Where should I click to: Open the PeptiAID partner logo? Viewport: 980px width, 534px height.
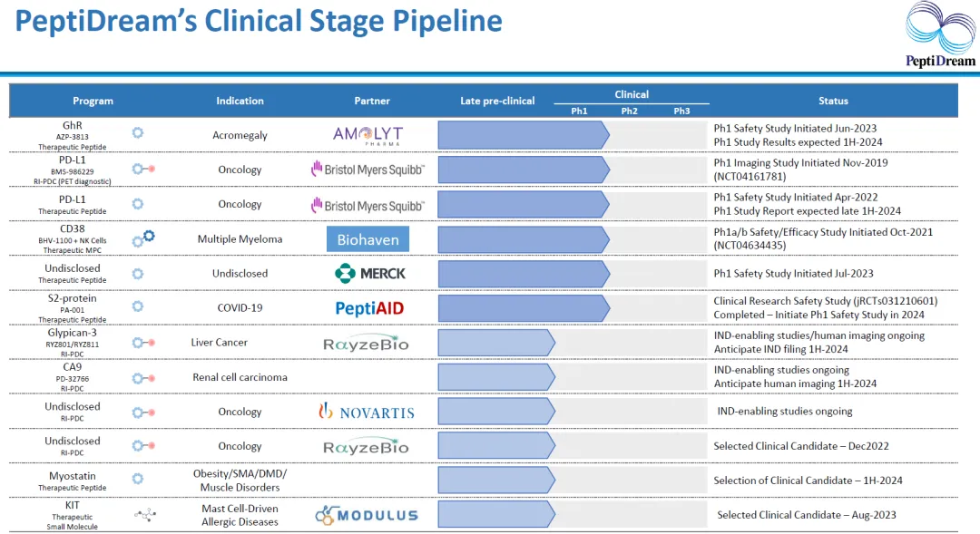coord(369,308)
